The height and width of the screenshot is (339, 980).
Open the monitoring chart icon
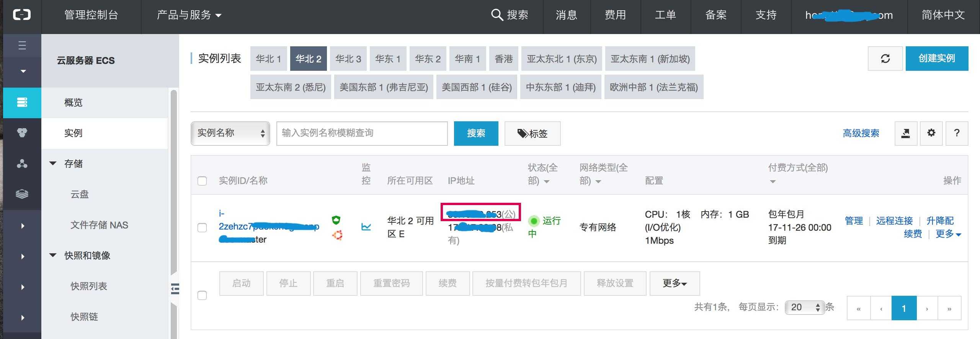tap(366, 227)
